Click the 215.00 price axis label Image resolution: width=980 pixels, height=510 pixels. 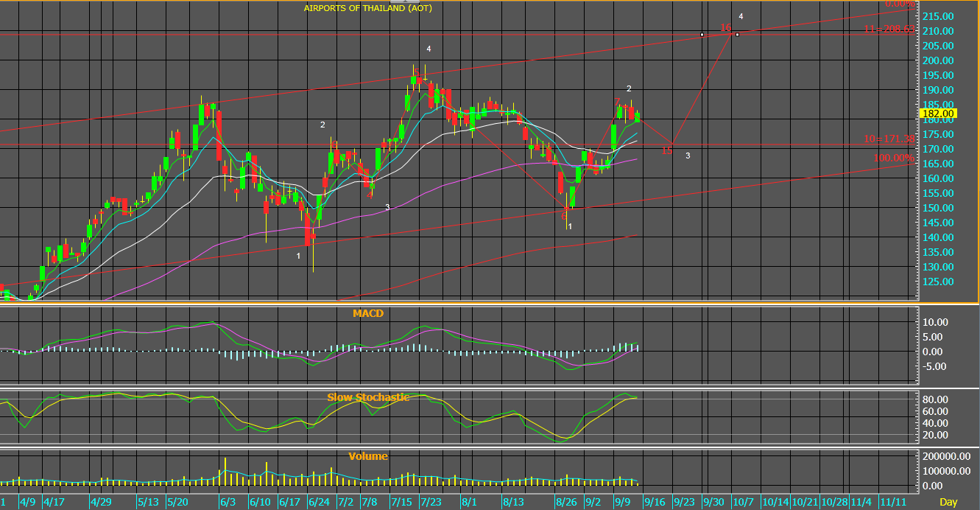938,16
